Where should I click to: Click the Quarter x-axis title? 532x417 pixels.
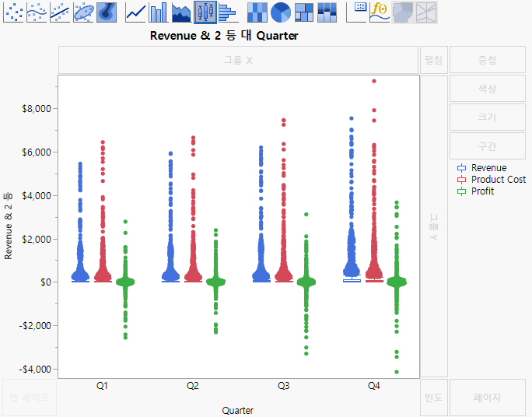(x=237, y=411)
